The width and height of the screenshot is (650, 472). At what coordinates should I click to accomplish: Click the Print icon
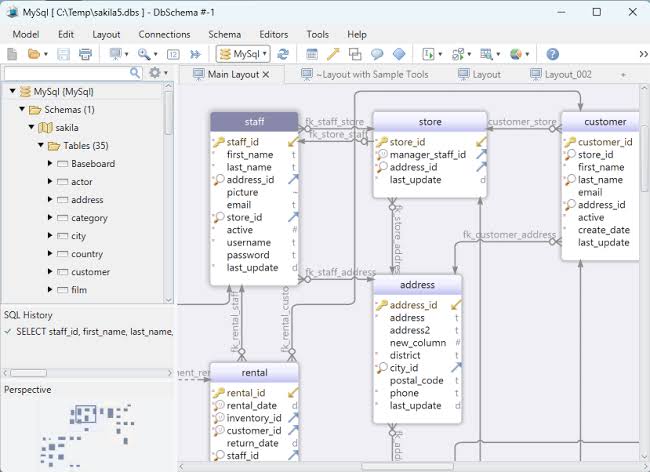tap(85, 54)
